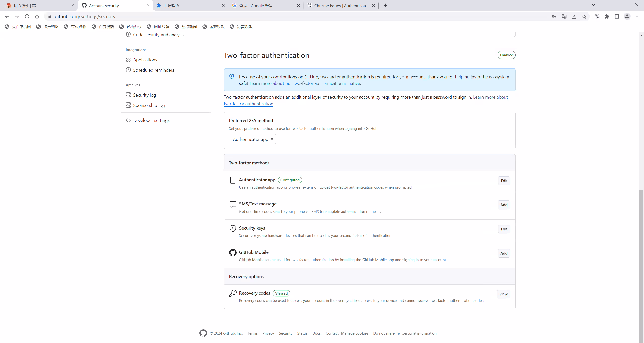Add SMS/Text message method

click(x=504, y=205)
